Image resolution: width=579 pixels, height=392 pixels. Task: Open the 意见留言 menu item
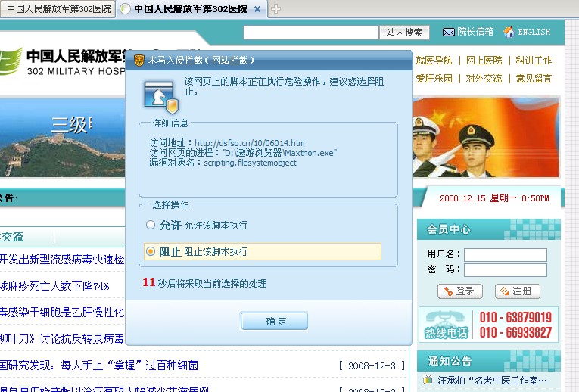[x=534, y=78]
